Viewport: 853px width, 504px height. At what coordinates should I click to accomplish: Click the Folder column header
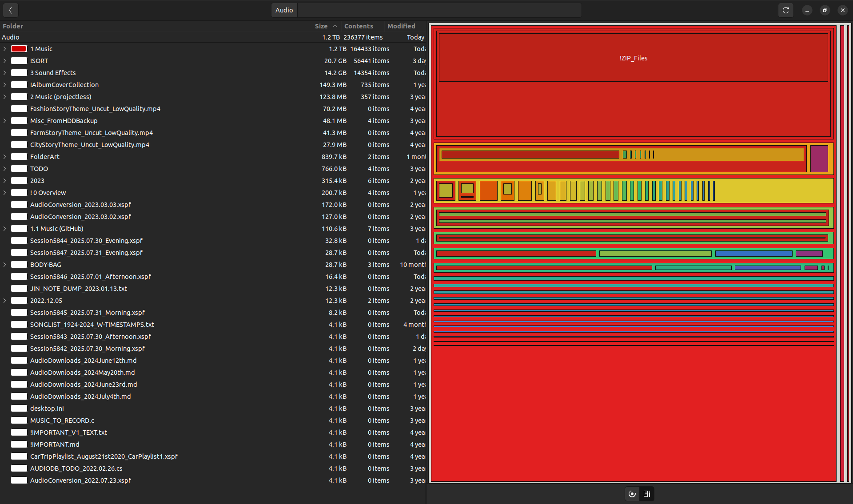(13, 26)
